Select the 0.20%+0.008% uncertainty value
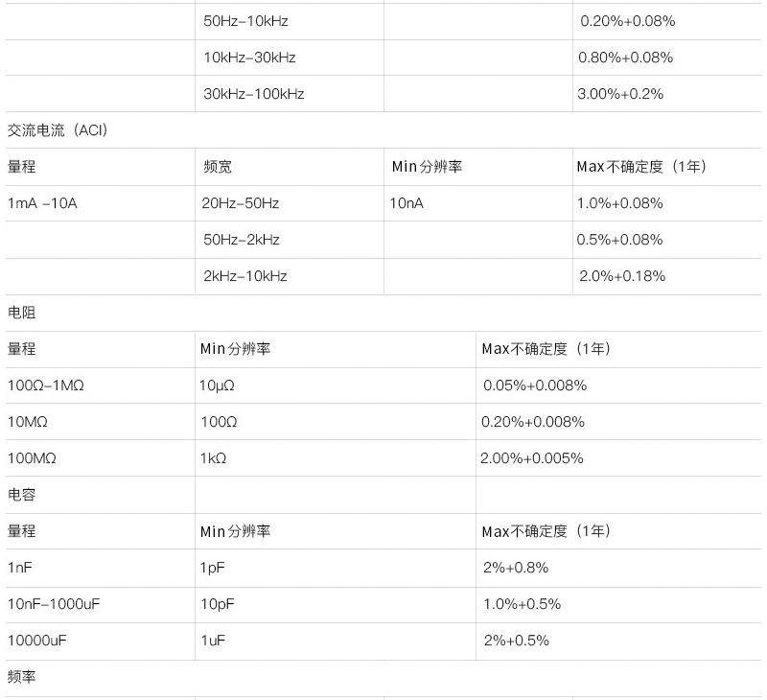767x700 pixels. click(533, 422)
